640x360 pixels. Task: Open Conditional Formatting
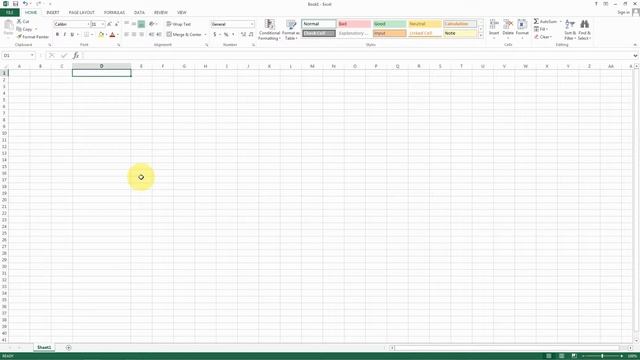pyautogui.click(x=269, y=29)
